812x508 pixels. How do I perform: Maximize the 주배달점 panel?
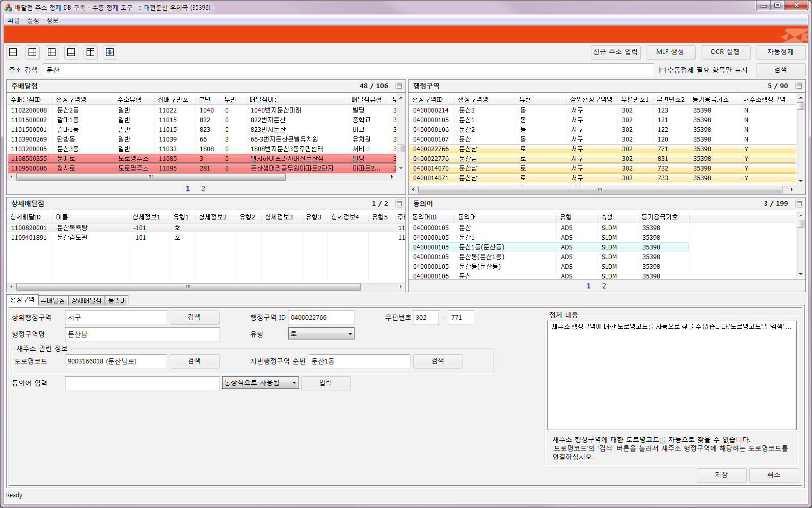tap(399, 87)
